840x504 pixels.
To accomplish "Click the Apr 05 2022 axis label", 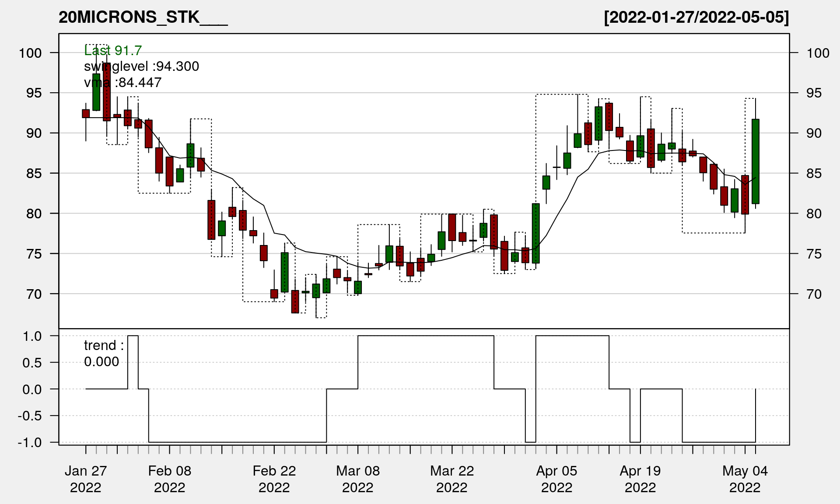I will [556, 479].
